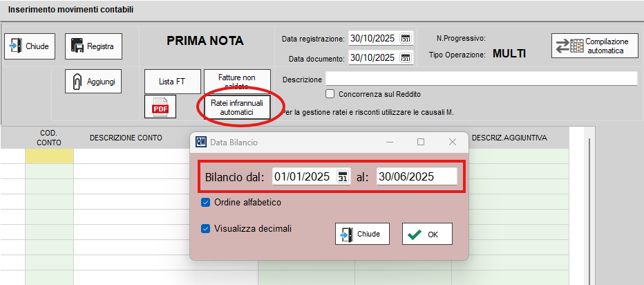
Task: Confirm dialog with the OK button
Action: click(x=426, y=234)
